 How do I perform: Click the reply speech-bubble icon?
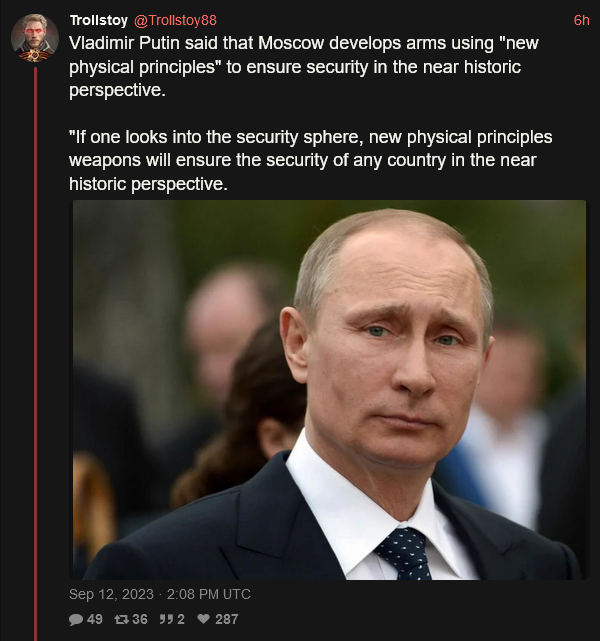click(76, 620)
